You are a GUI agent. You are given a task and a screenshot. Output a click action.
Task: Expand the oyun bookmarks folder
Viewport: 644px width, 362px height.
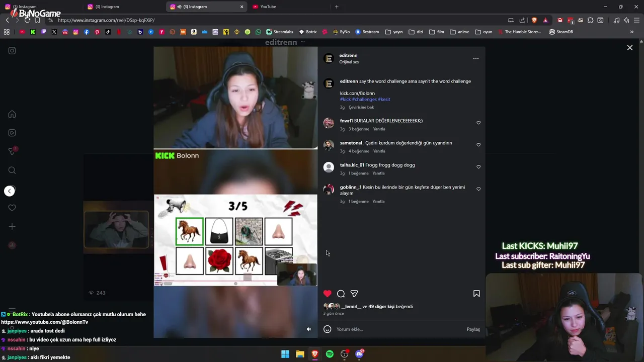(484, 32)
